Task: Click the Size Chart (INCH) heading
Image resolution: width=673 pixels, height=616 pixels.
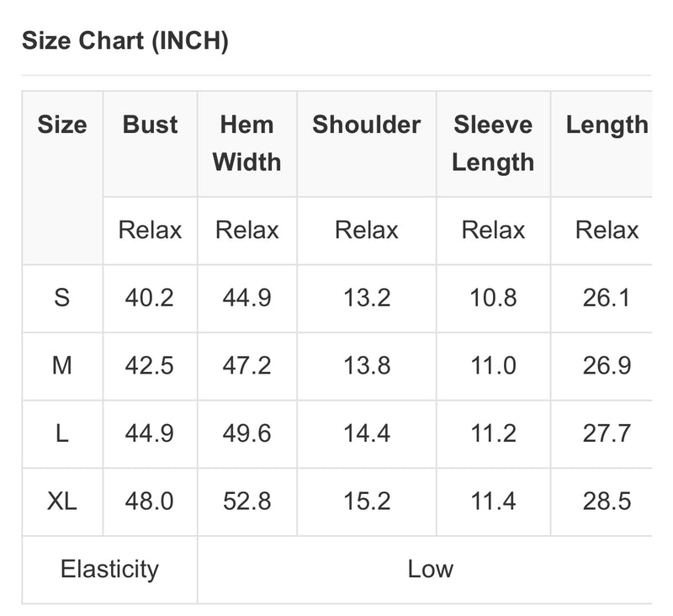Action: click(x=125, y=40)
